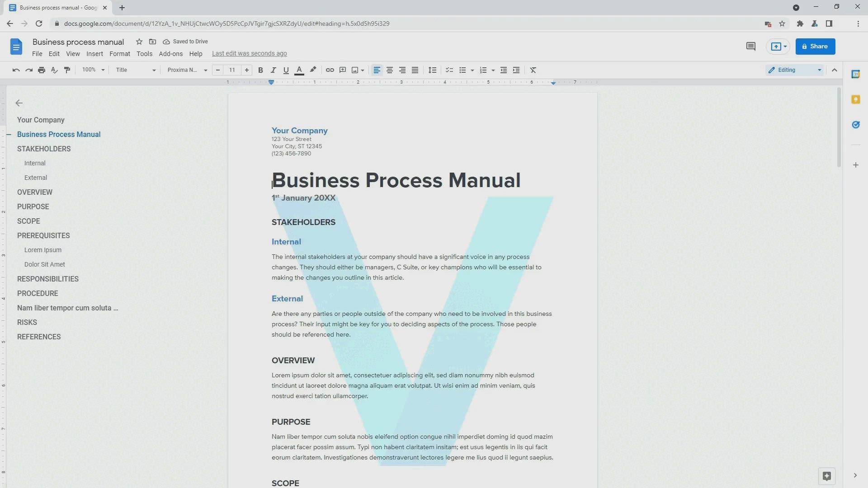The width and height of the screenshot is (868, 488).
Task: Open the zoom level dropdown
Action: point(93,70)
